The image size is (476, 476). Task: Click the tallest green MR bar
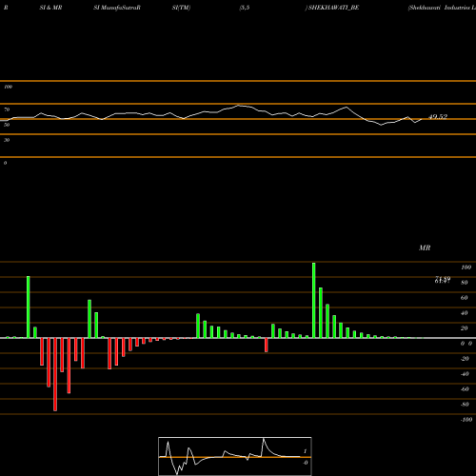pos(314,300)
